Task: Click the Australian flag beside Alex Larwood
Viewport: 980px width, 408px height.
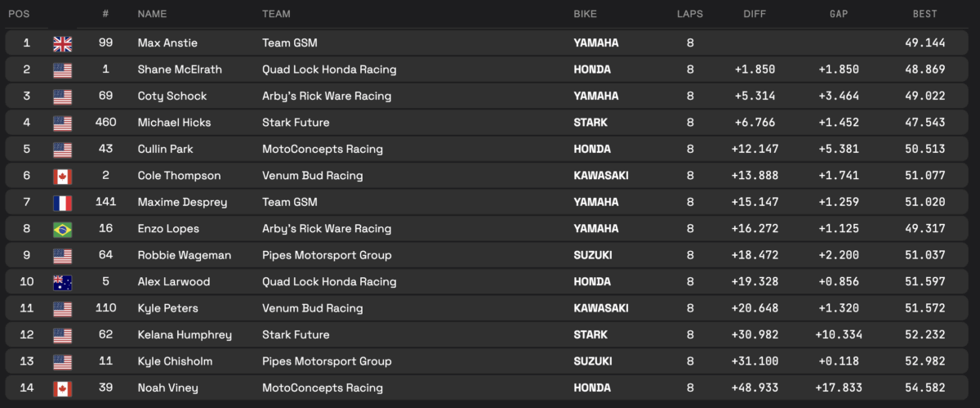Action: point(63,282)
